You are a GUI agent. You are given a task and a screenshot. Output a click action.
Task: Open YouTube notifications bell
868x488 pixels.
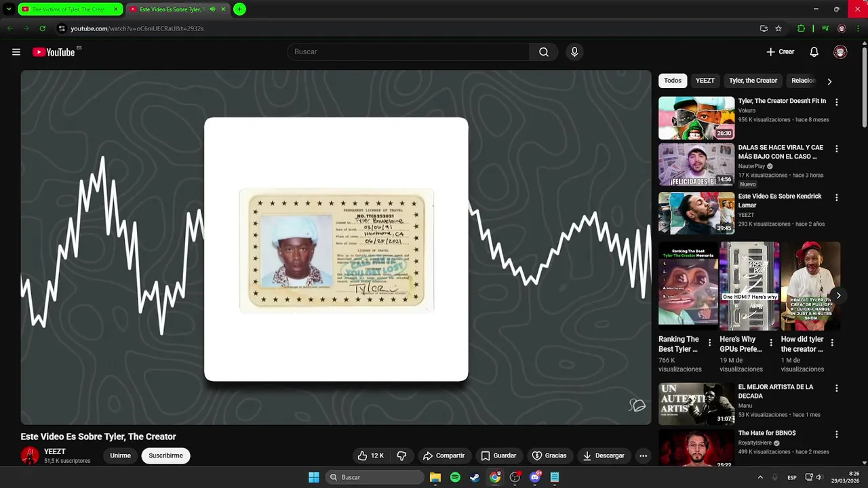[814, 52]
